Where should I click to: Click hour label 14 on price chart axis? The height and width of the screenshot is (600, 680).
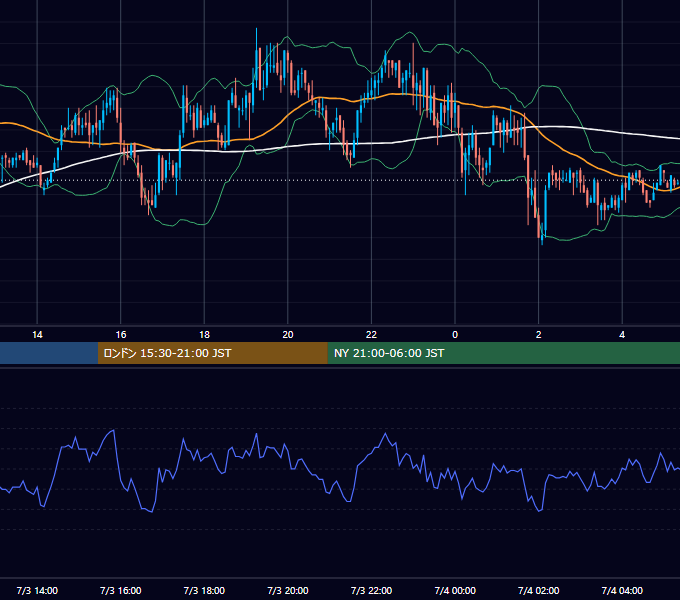[x=37, y=335]
